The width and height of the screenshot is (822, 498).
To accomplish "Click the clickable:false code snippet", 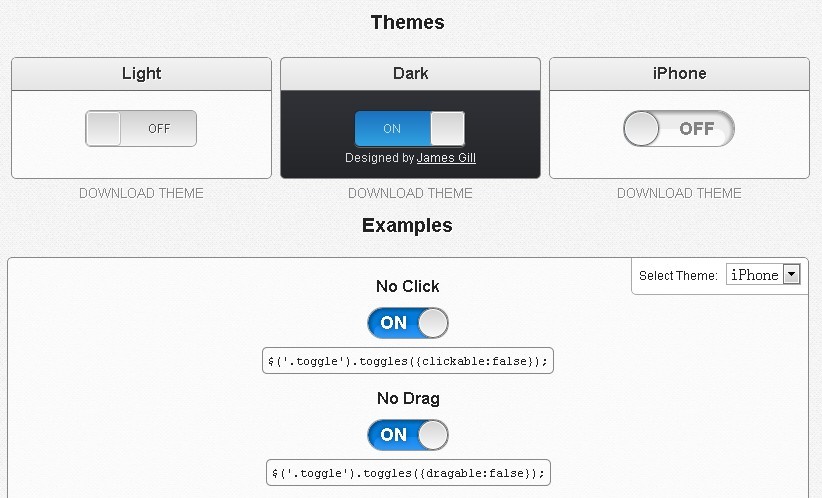I will point(408,361).
